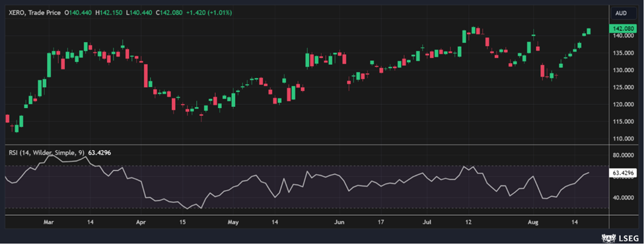Select the RSI (14, Wilder, Simple, 9) label
The width and height of the screenshot is (644, 244).
click(x=46, y=152)
